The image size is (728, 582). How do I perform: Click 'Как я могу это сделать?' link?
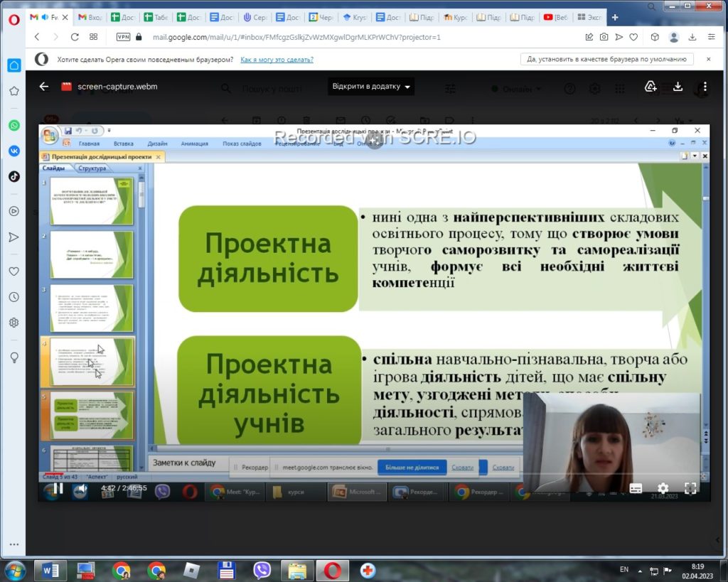[277, 60]
